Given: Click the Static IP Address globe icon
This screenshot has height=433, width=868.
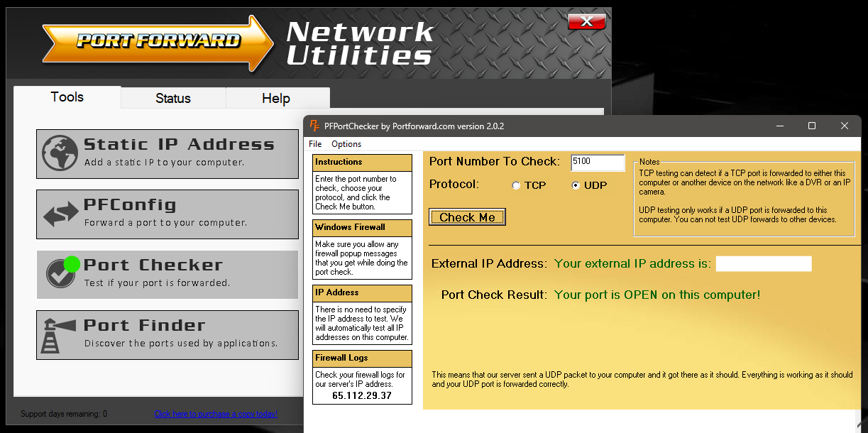Looking at the screenshot, I should point(59,153).
